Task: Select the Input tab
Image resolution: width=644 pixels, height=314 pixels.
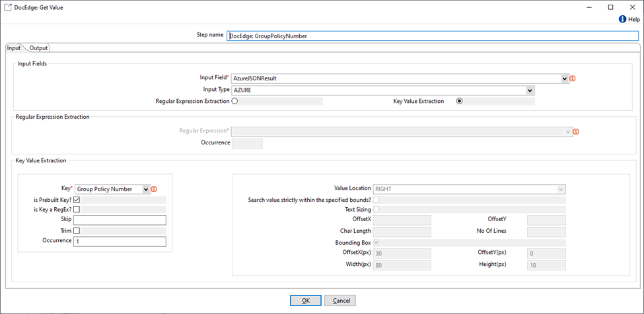Action: (x=14, y=48)
